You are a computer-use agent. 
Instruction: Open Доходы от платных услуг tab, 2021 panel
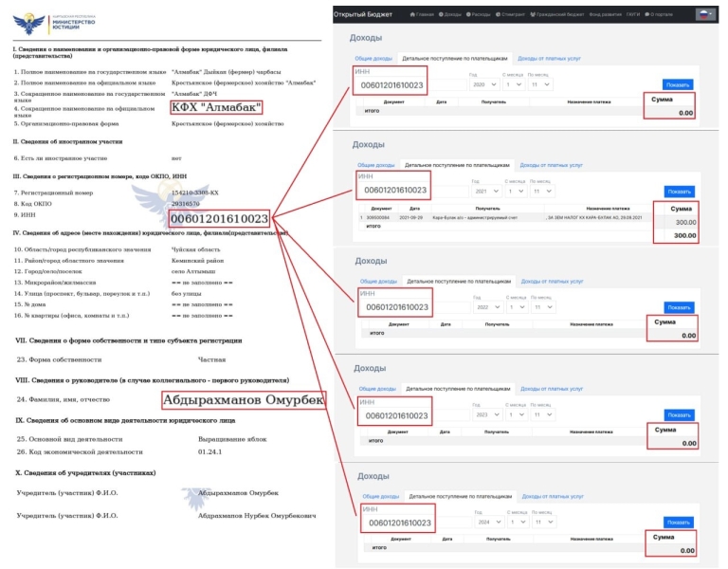coord(551,165)
